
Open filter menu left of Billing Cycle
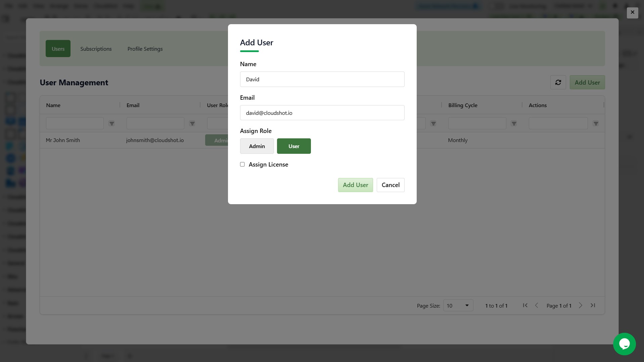point(433,124)
